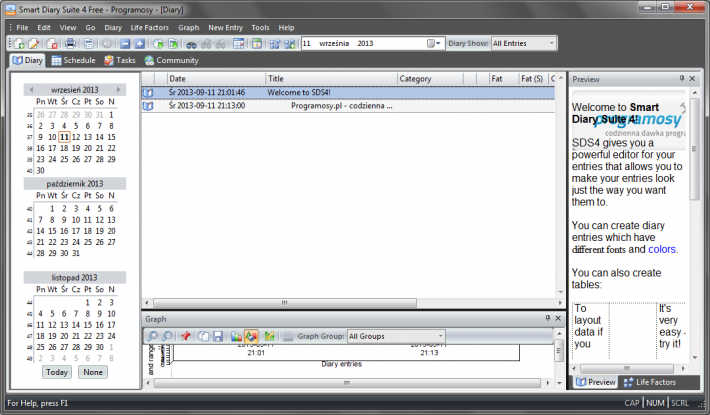Toggle auto-hide pin on Preview panel
The width and height of the screenshot is (710, 415).
point(682,78)
